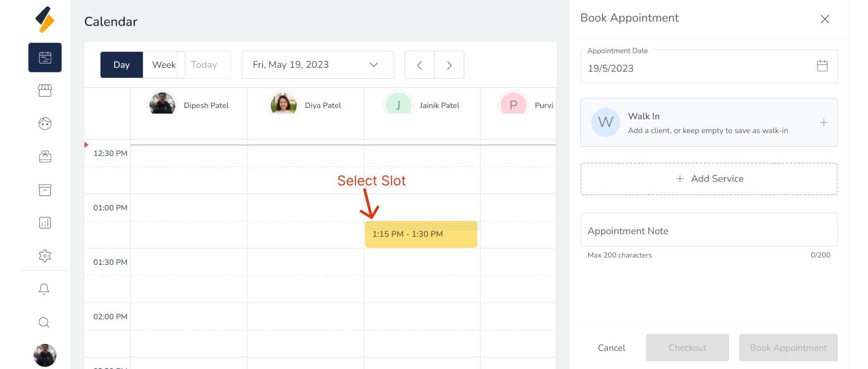Click the search magnifier icon in sidebar
The image size is (868, 369).
[44, 322]
